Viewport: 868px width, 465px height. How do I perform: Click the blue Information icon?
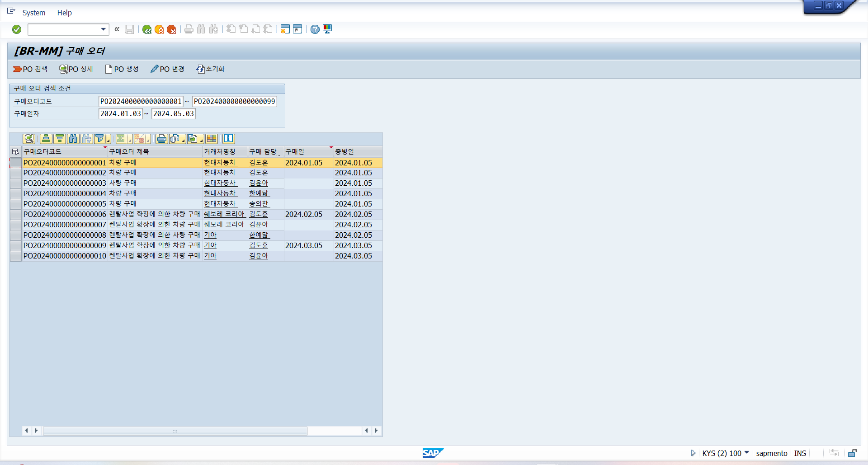tap(229, 139)
